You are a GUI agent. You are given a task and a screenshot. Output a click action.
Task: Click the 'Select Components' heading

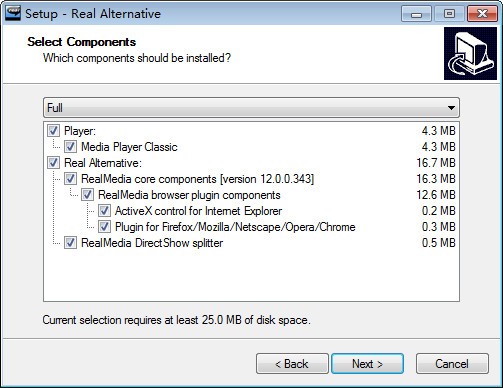click(82, 42)
